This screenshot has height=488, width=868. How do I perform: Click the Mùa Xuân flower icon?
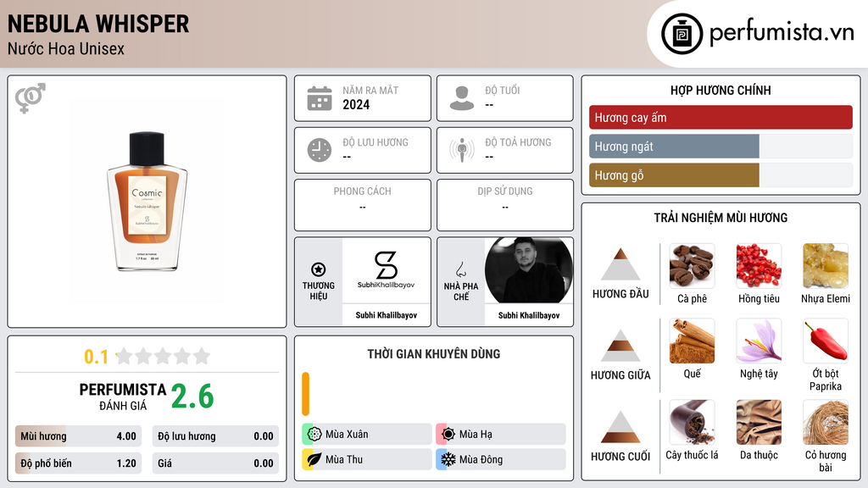(314, 434)
